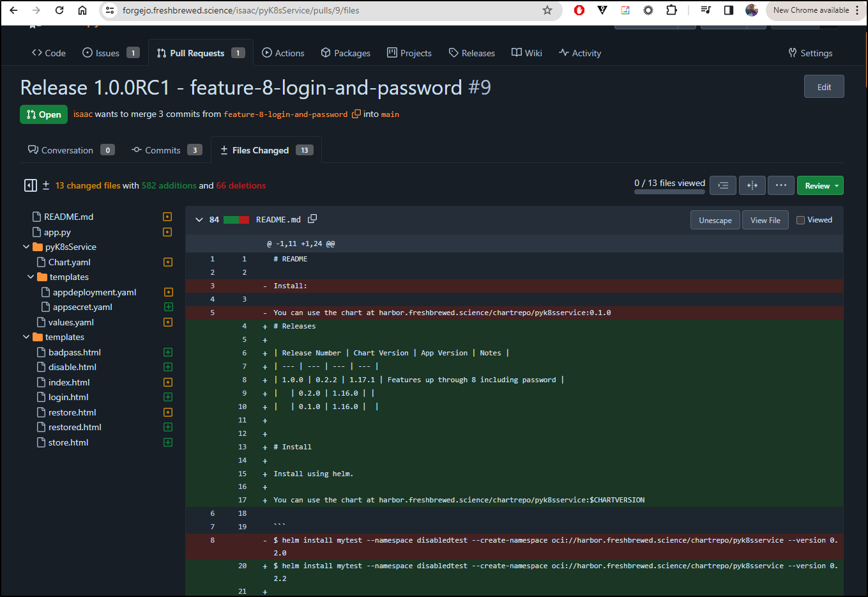Show diff statistics plus-minus icon
Screen dimensions: 868x597
point(46,185)
